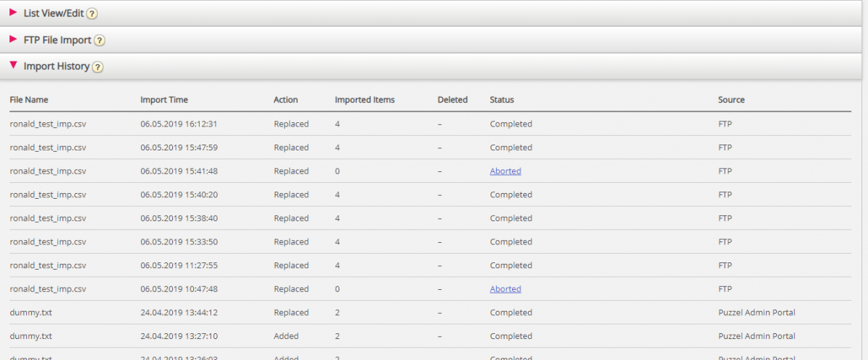Screen dimensions: 868x360
Task: Select the List View/Edit accordion title
Action: click(x=54, y=13)
